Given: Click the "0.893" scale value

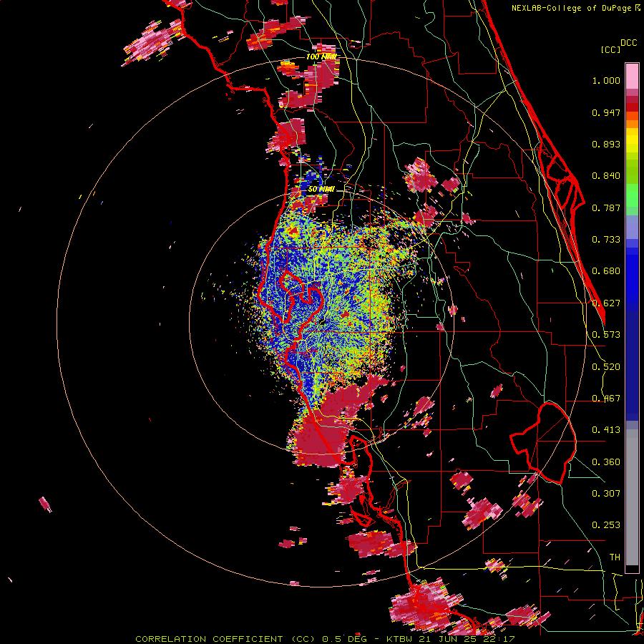Looking at the screenshot, I should click(x=606, y=144).
